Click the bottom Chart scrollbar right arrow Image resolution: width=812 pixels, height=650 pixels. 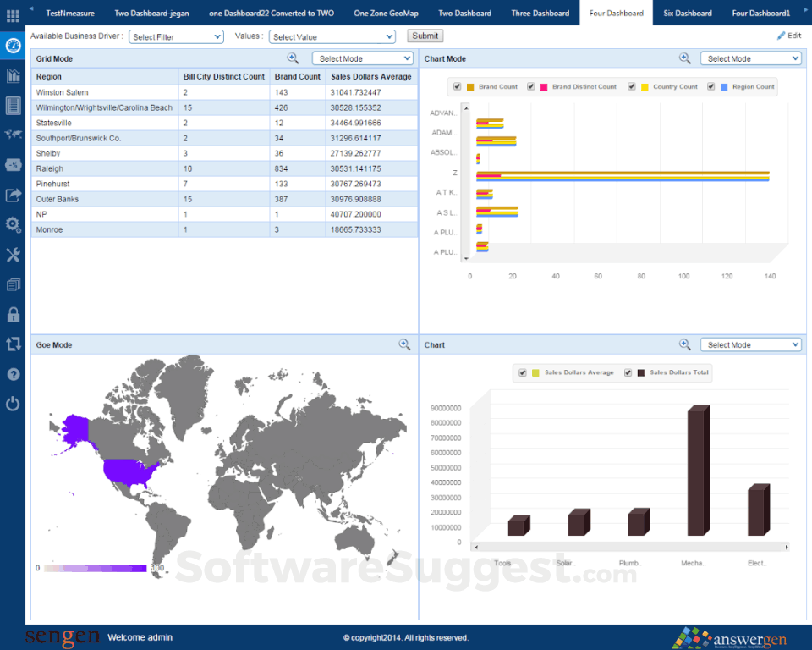pos(786,547)
